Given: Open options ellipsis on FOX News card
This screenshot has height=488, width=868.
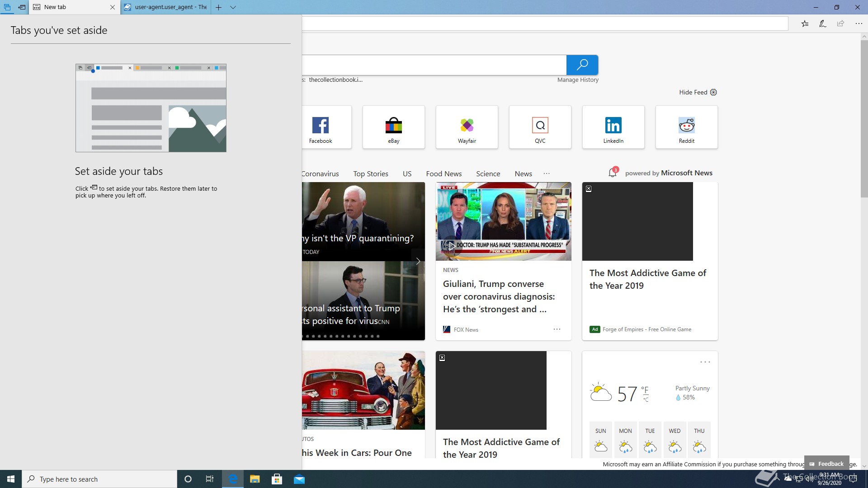Looking at the screenshot, I should [x=557, y=329].
